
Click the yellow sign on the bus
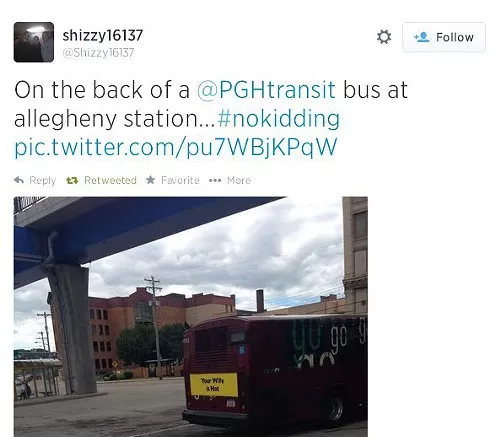coord(214,384)
